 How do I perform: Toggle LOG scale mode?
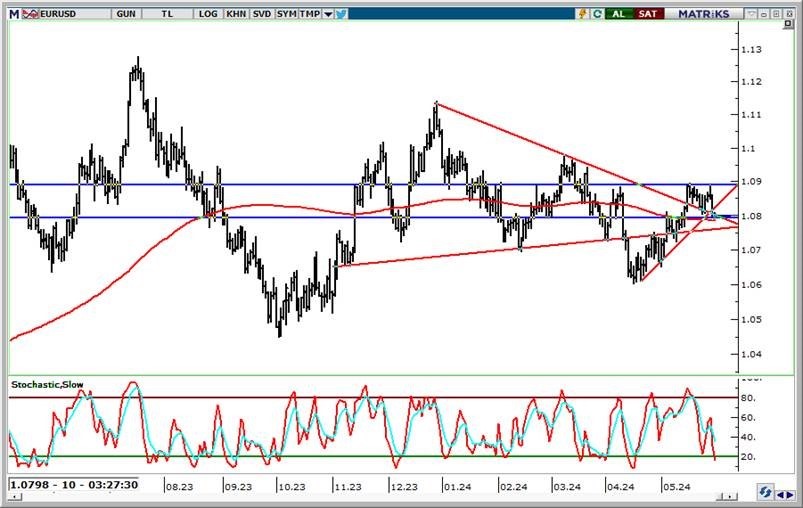coord(208,14)
